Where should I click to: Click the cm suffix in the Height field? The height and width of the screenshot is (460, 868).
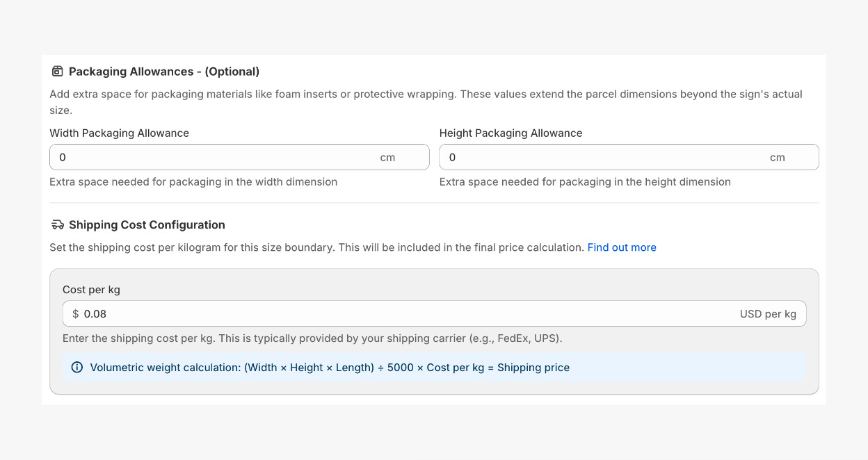pos(777,158)
